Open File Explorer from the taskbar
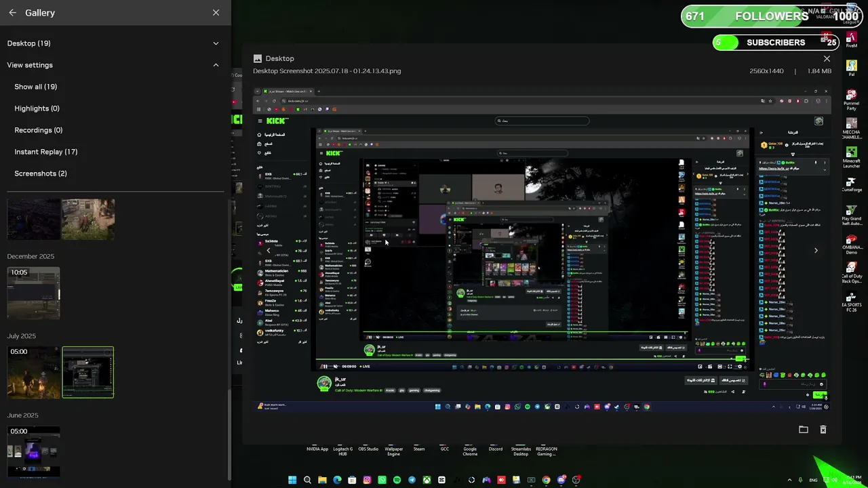Viewport: 868px width, 488px height. click(322, 480)
